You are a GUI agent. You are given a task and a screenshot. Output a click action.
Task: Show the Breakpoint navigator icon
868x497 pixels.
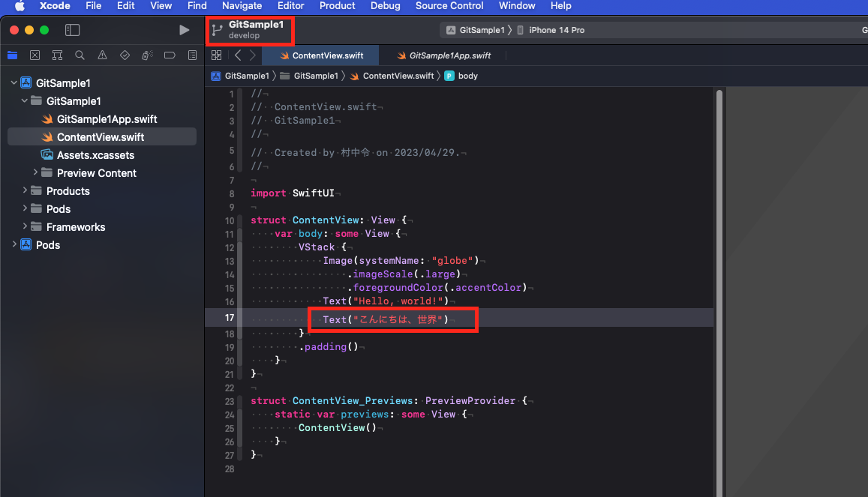[170, 55]
